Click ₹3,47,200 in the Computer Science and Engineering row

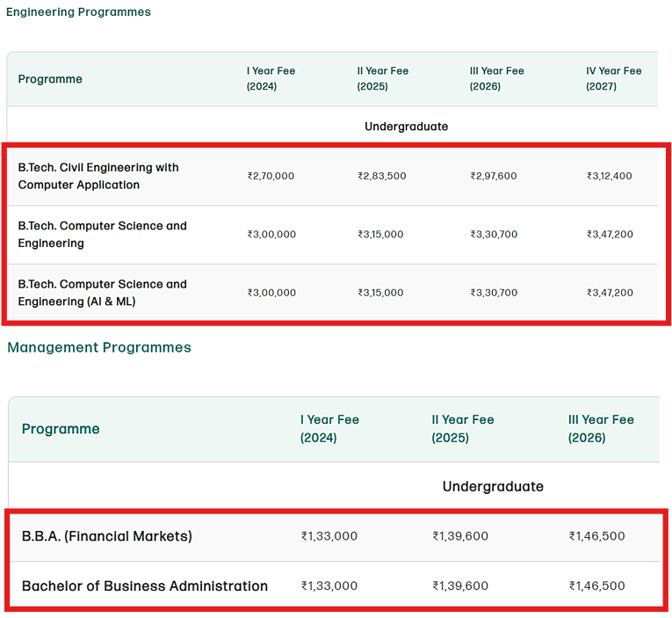pyautogui.click(x=610, y=234)
